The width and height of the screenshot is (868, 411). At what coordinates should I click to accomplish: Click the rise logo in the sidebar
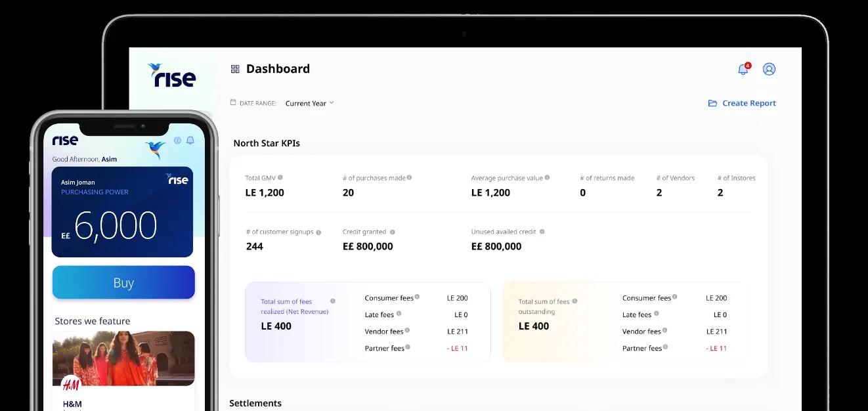[x=172, y=76]
